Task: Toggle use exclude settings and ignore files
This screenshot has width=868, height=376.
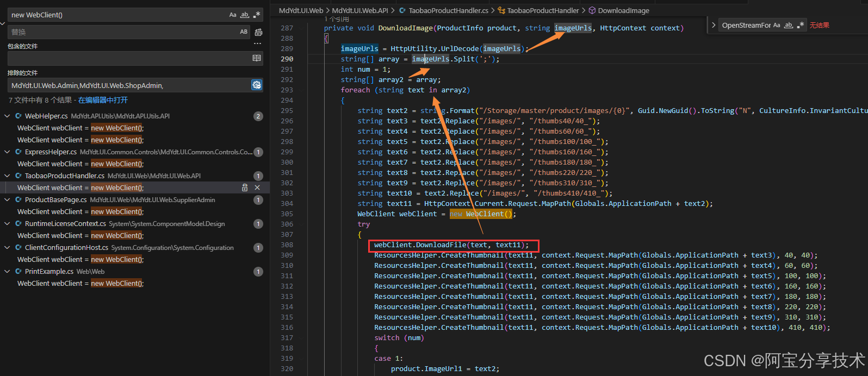Action: click(x=257, y=85)
